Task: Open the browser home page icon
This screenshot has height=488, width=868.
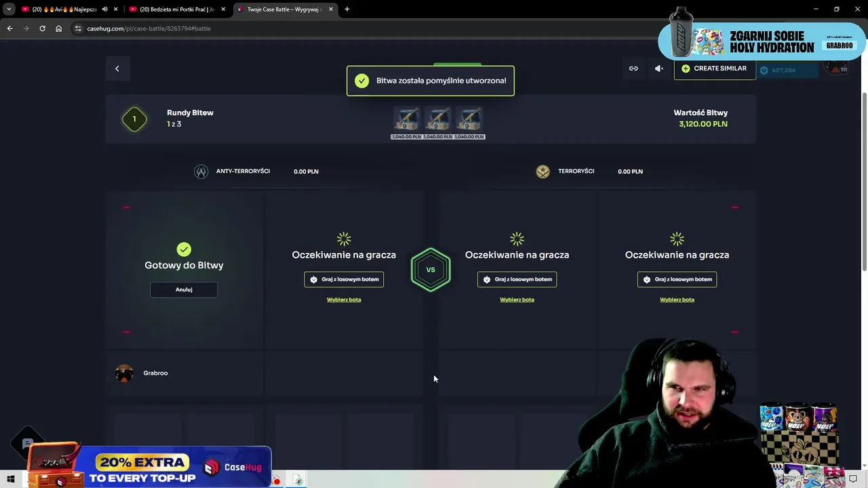Action: [58, 28]
